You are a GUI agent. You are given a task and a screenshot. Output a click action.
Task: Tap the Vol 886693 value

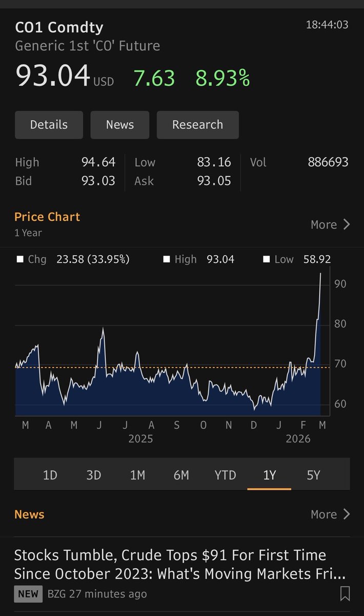pyautogui.click(x=328, y=162)
